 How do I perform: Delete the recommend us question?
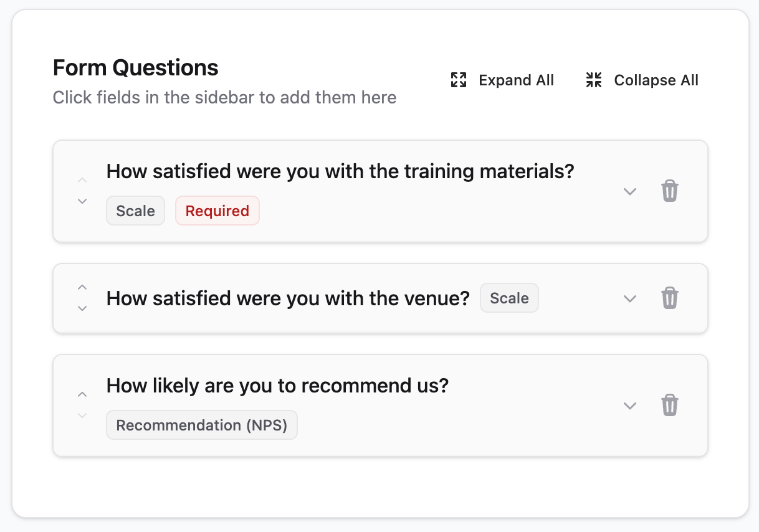669,405
